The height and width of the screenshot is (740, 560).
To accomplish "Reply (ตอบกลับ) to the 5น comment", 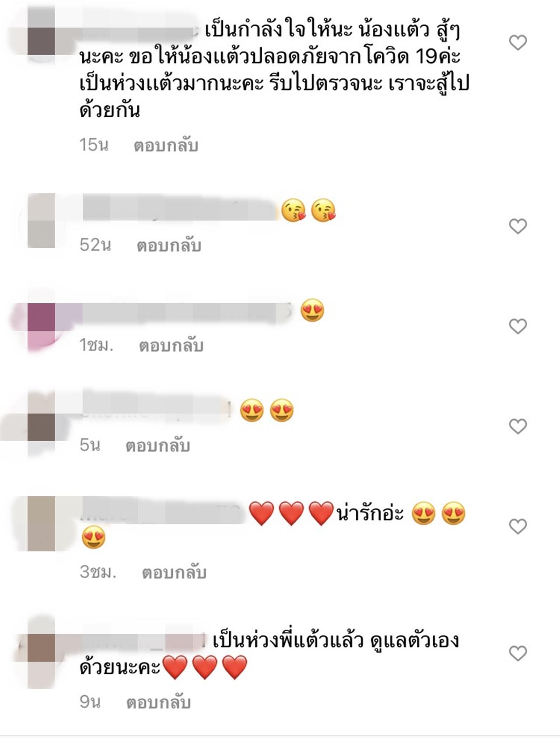I will (157, 446).
